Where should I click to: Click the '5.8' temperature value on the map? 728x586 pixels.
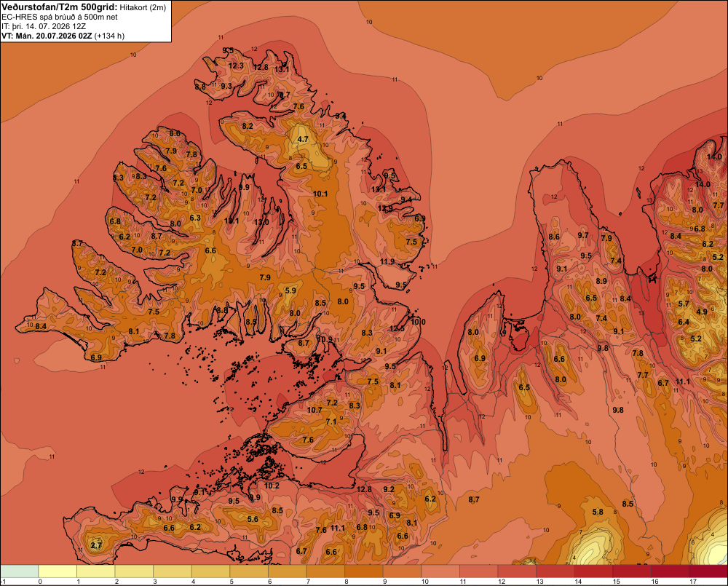598,512
